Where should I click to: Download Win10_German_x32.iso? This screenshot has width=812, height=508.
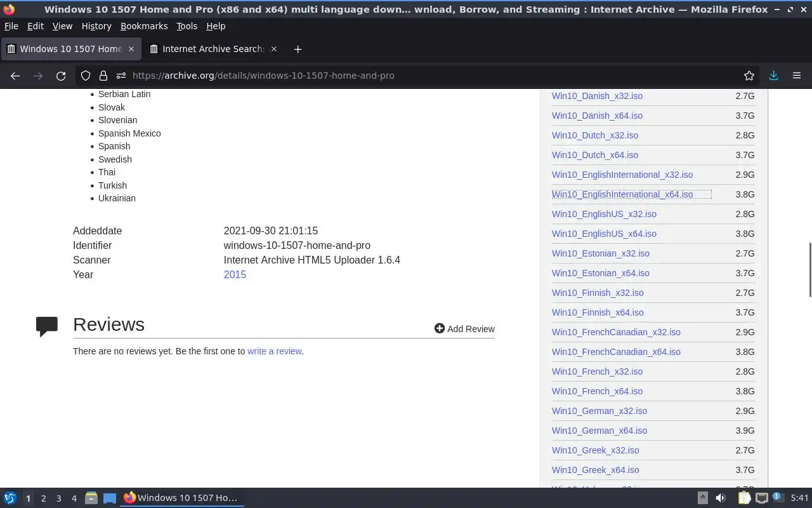(x=599, y=411)
